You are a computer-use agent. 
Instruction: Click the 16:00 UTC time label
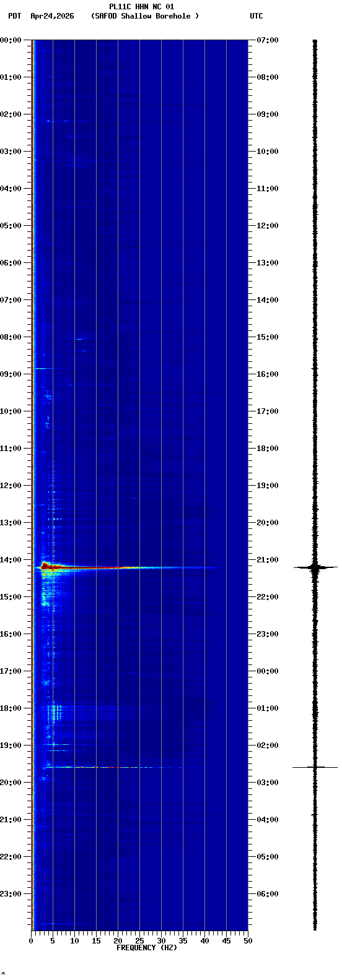click(x=268, y=374)
